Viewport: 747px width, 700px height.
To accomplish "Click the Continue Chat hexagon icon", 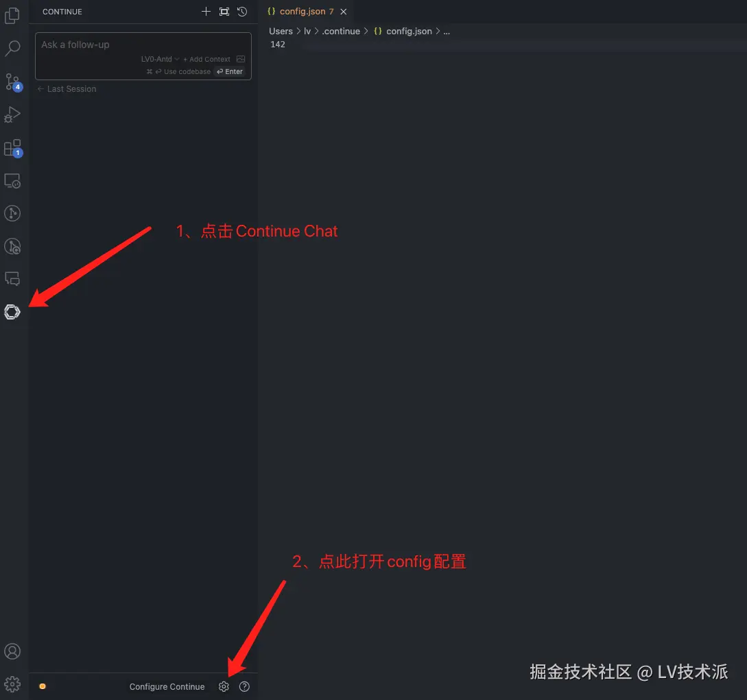I will [12, 312].
